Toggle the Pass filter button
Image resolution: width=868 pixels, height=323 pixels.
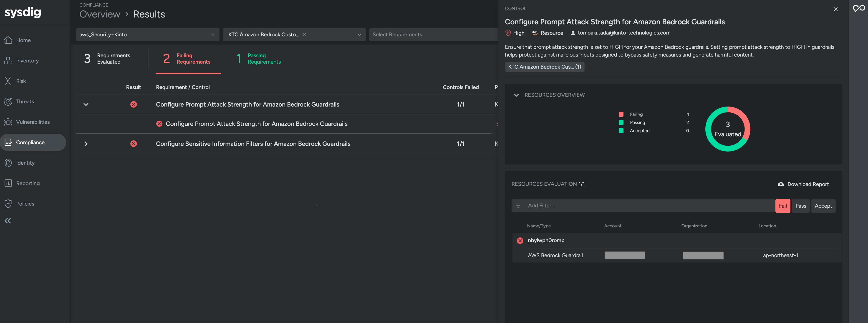(x=801, y=206)
